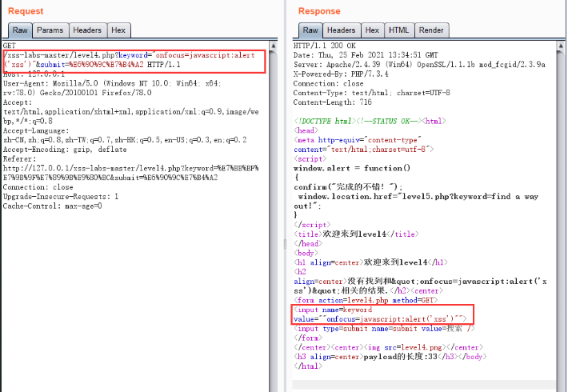This screenshot has height=392, width=568.
Task: Select the Response Raw tab
Action: coord(310,30)
